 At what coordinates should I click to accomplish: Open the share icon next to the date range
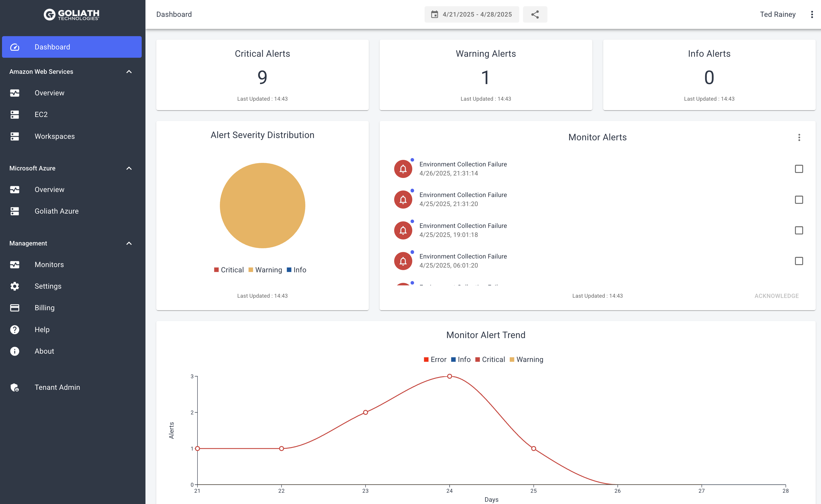(x=535, y=14)
